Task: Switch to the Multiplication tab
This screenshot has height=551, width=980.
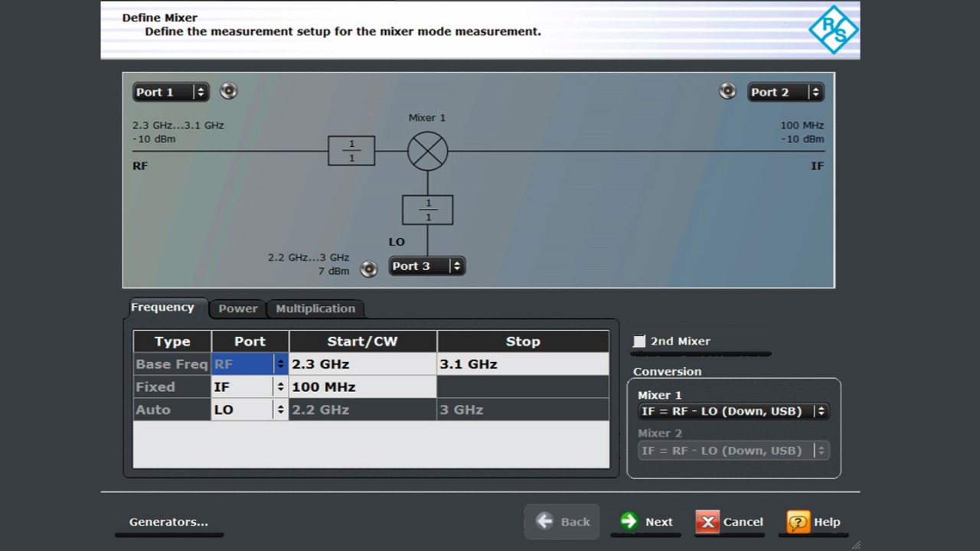Action: point(315,308)
